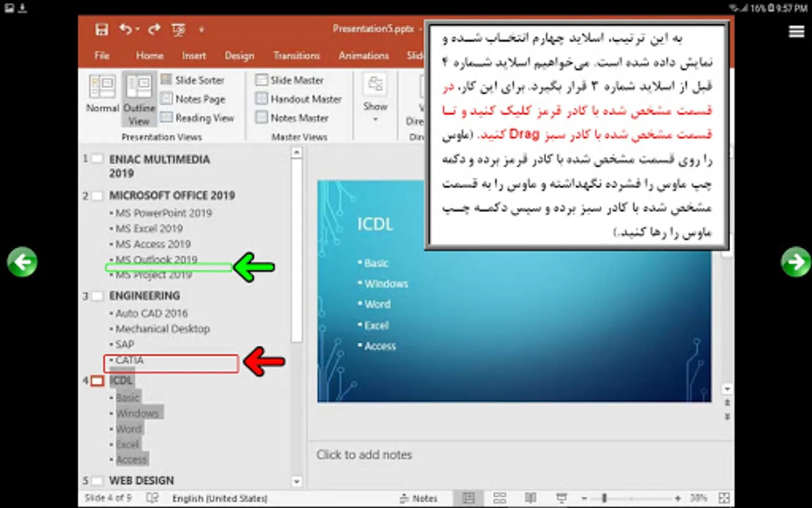Viewport: 812px width, 508px height.
Task: Click the Windows bullet on the slide
Action: click(386, 283)
